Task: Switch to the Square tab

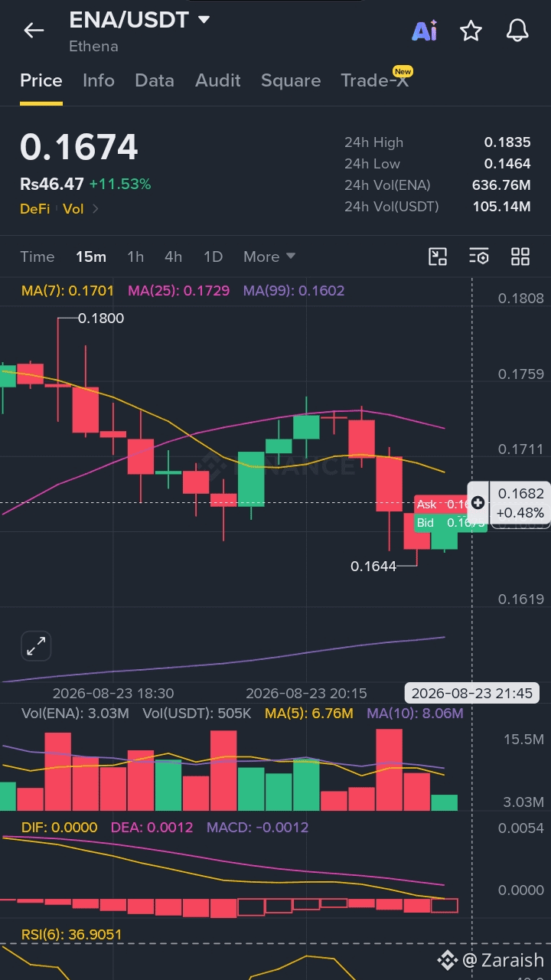Action: 291,80
